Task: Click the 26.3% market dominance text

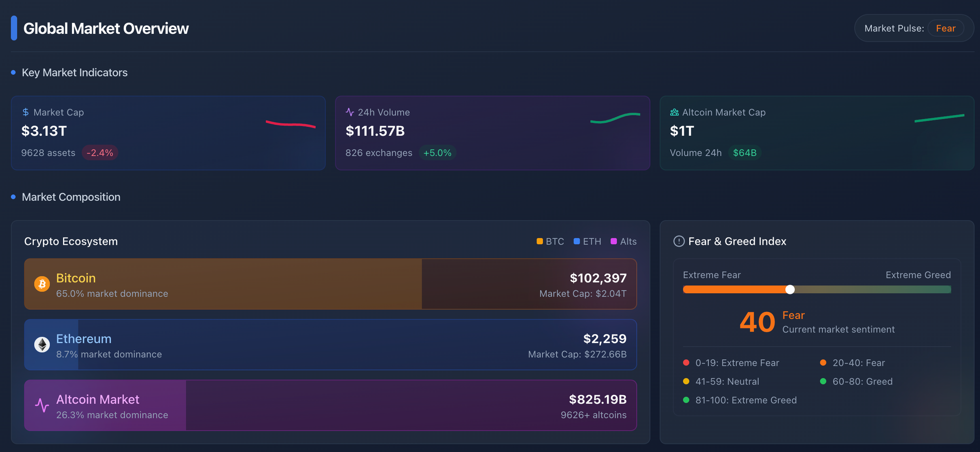Action: [x=112, y=415]
